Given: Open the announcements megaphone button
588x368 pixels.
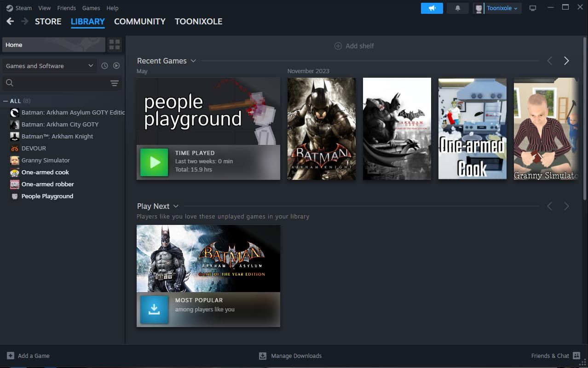Looking at the screenshot, I should pos(432,8).
